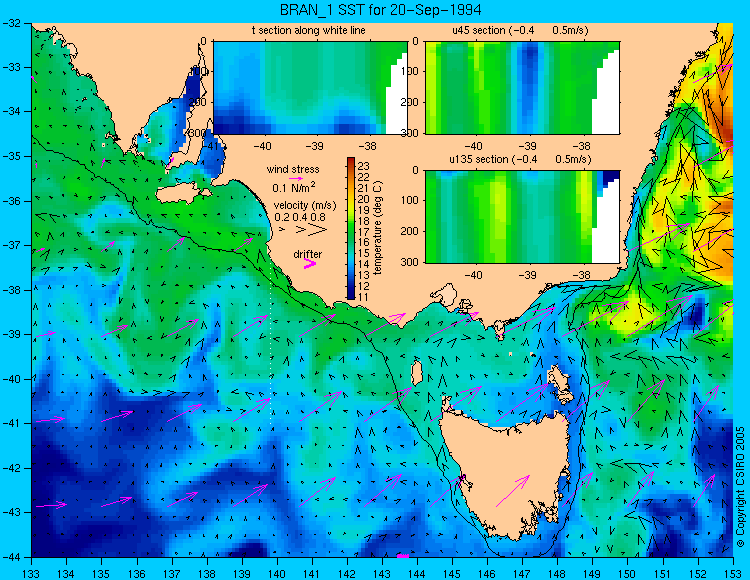This screenshot has width=750, height=580.
Task: Click the dark red top of color bar
Action: (x=351, y=161)
